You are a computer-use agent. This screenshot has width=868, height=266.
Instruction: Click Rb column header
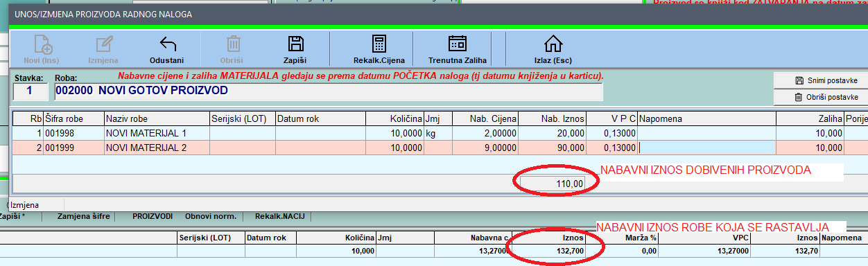(28, 119)
